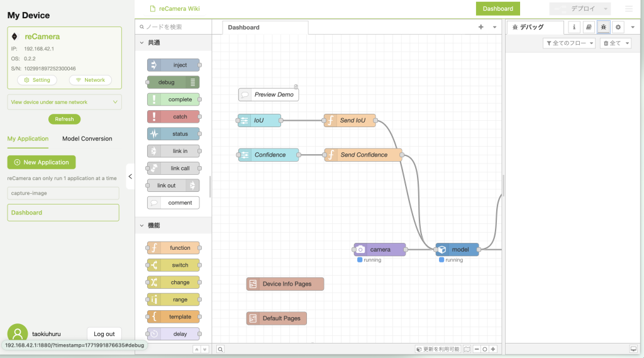Click the node search input field
This screenshot has width=644, height=358.
pos(174,27)
